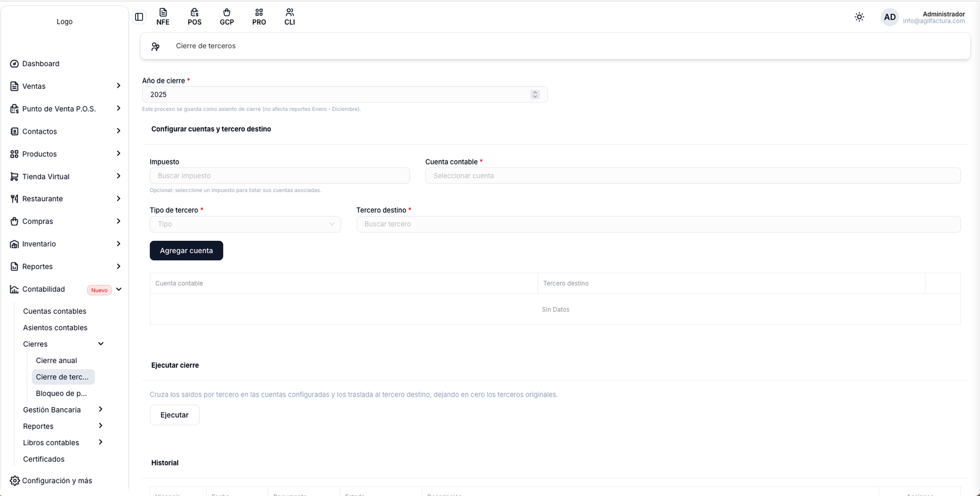The image size is (980, 496).
Task: Open the PRO products shortcut
Action: (x=259, y=17)
